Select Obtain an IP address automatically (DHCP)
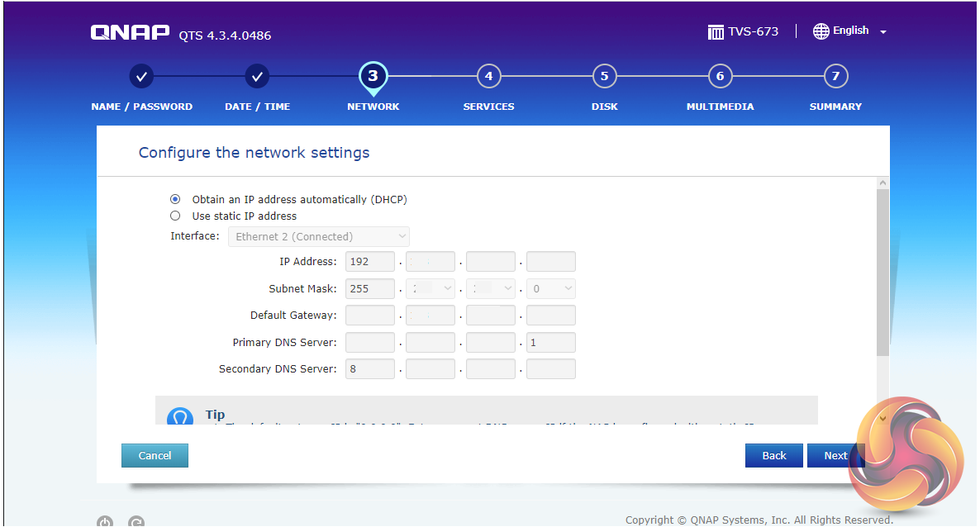This screenshot has height=527, width=980. pyautogui.click(x=175, y=199)
